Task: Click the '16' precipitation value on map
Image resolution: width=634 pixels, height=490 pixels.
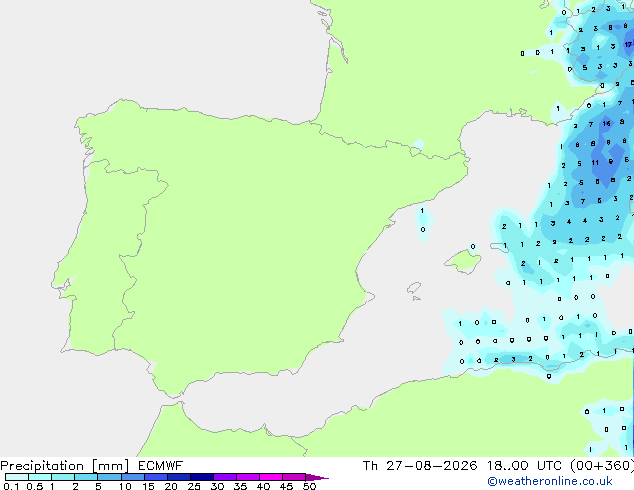Action: click(x=607, y=123)
